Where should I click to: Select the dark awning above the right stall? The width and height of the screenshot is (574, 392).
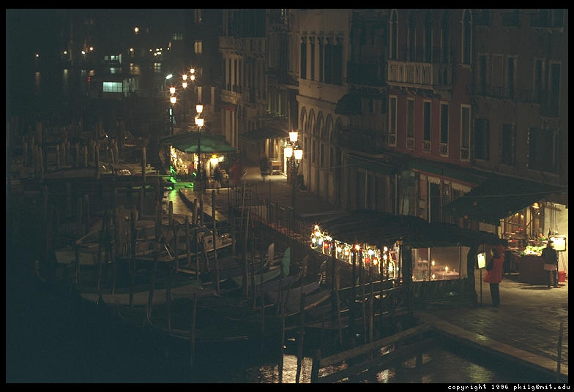[x=505, y=197]
